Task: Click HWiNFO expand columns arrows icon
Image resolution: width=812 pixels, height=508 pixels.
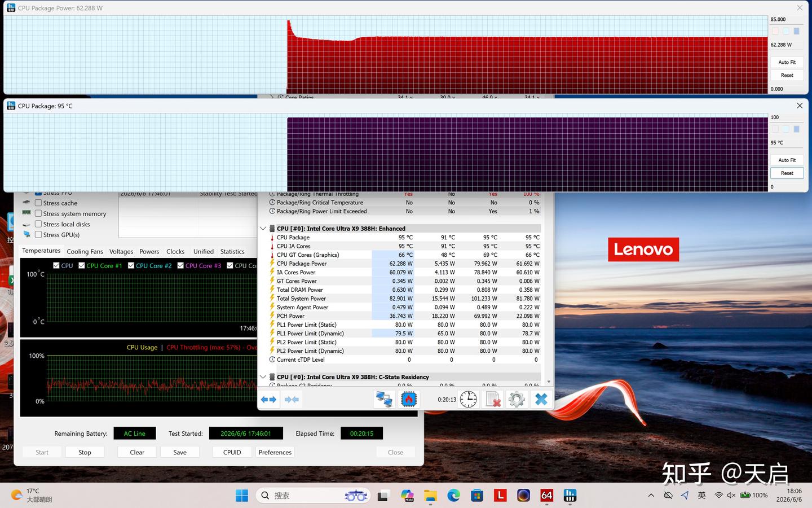Action: pos(268,400)
